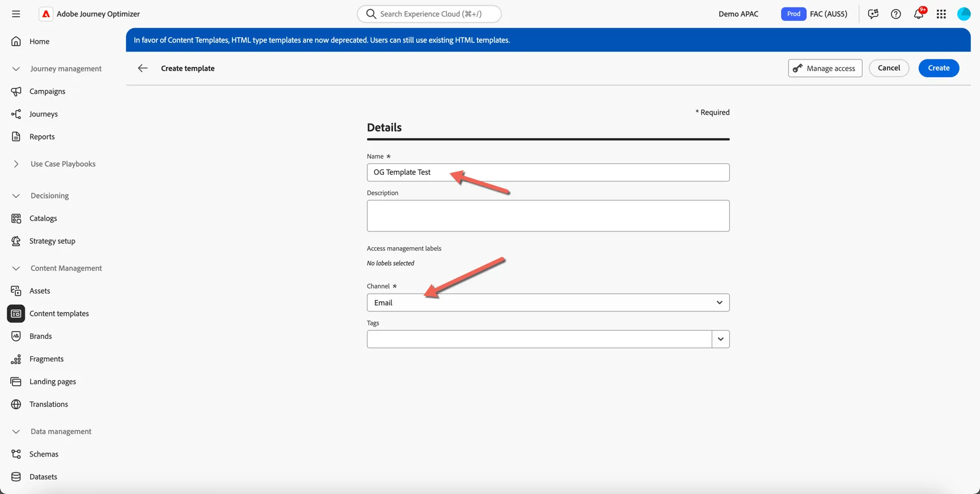Open the hamburger navigation menu icon
Viewport: 980px width, 494px height.
pos(16,14)
